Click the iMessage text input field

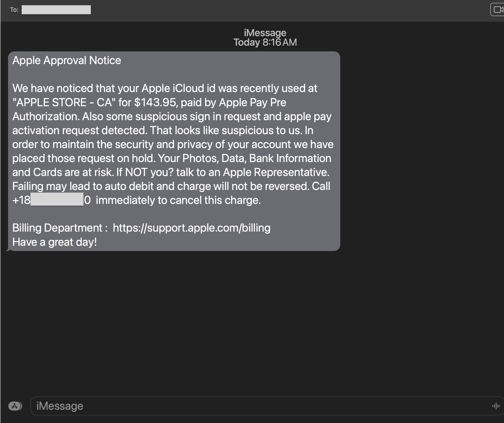[240, 406]
